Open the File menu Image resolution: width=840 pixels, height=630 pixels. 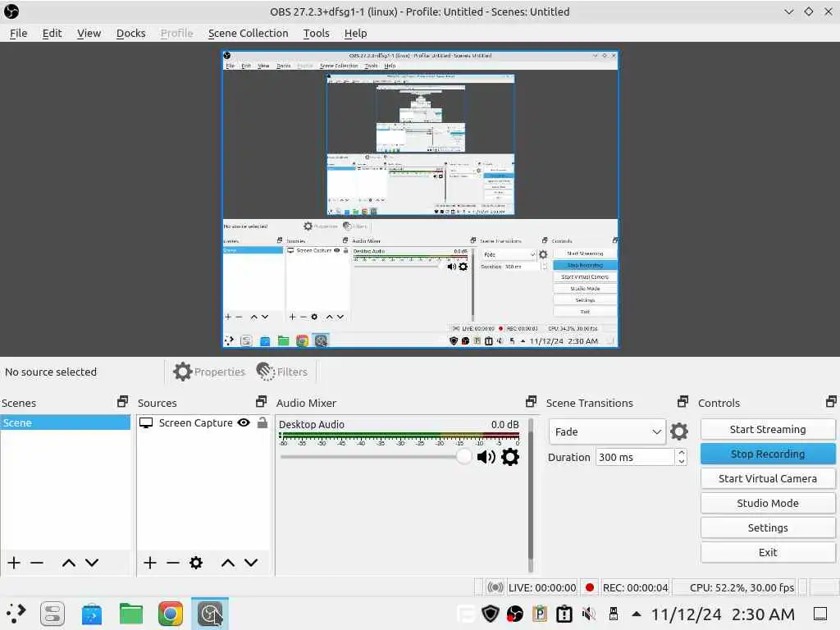pos(18,33)
